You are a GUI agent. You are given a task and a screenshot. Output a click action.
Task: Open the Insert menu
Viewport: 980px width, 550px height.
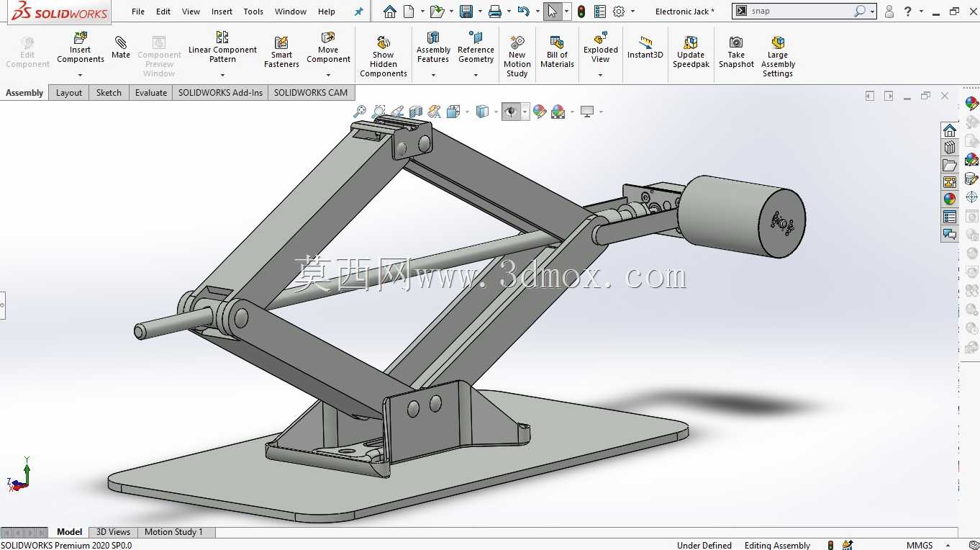coord(222,12)
